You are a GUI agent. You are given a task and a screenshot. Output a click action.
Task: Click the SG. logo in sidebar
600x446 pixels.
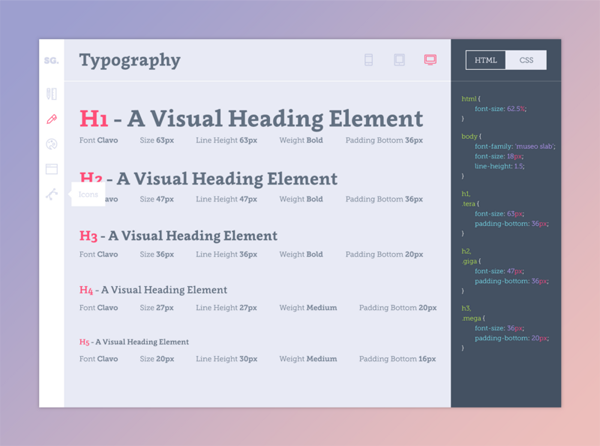coord(51,60)
